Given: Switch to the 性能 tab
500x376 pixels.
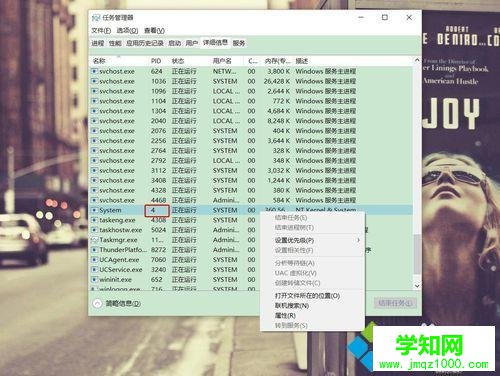Looking at the screenshot, I should (115, 43).
